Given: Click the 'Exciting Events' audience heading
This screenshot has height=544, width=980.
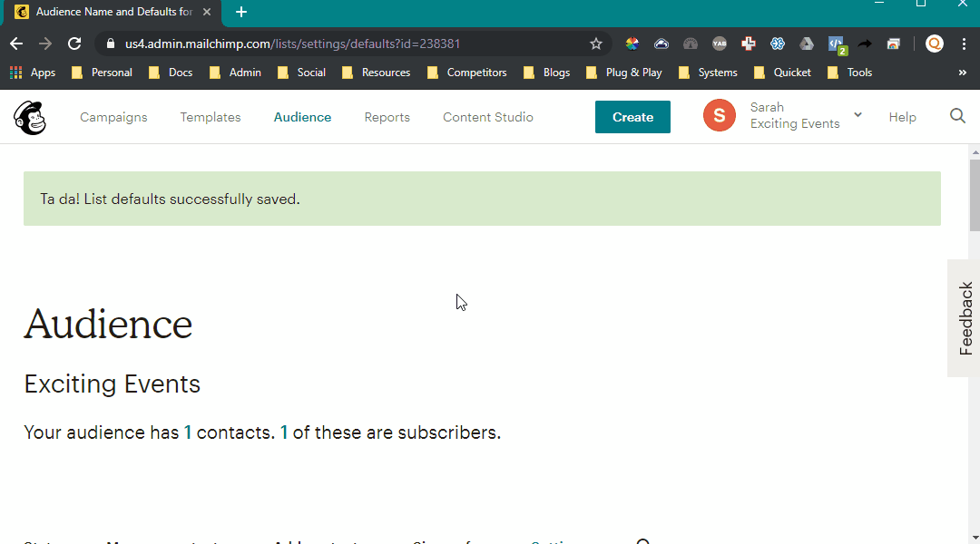Looking at the screenshot, I should click(112, 384).
